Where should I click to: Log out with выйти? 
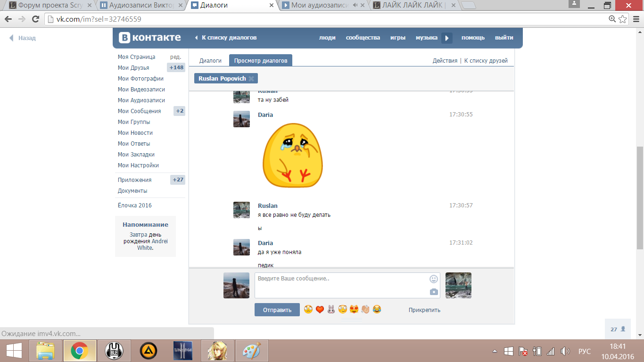[504, 38]
